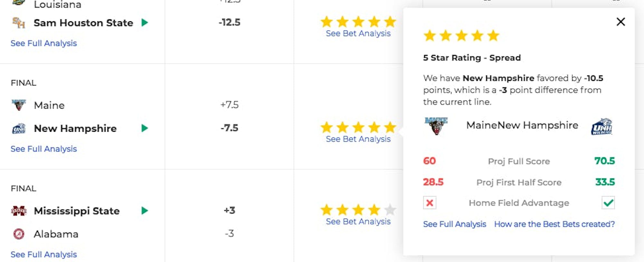The image size is (644, 262).
Task: Open See Bet Analysis for New Hampshire
Action: click(x=358, y=139)
